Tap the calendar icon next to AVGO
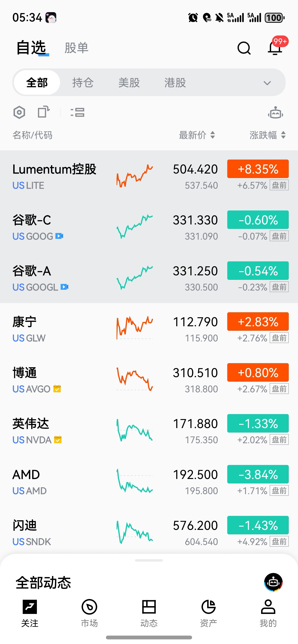 pyautogui.click(x=57, y=389)
